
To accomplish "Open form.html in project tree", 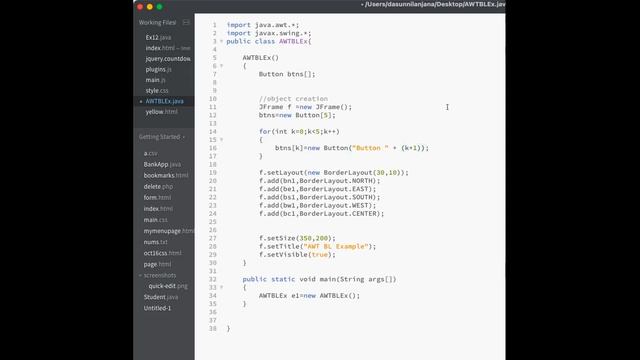I will pos(157,197).
